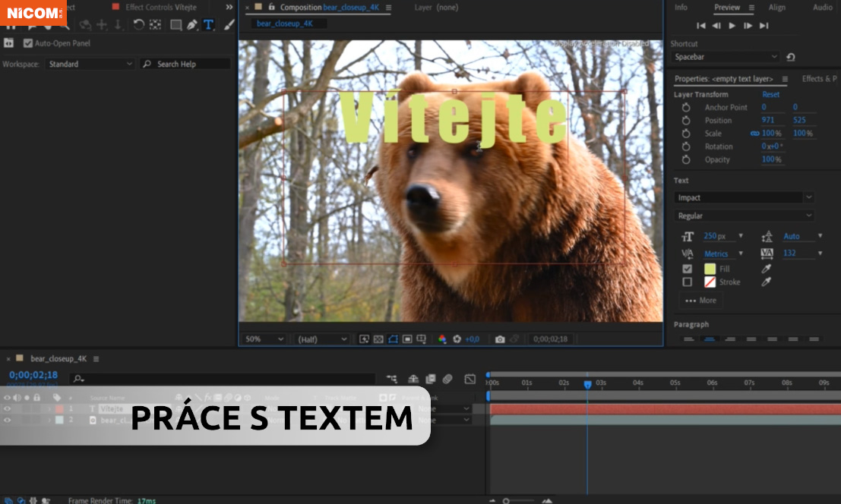
Task: Enable motion blur for timeline
Action: pos(447,380)
